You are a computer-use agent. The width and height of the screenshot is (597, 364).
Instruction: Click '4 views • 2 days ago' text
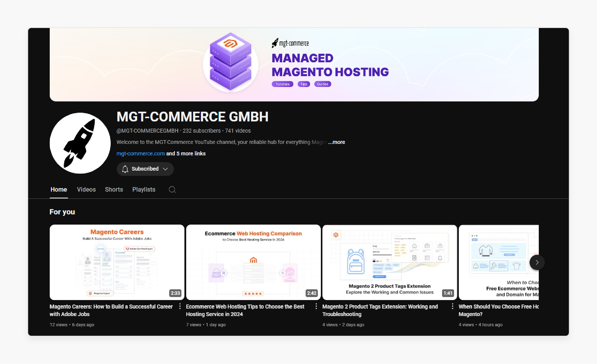click(x=343, y=325)
